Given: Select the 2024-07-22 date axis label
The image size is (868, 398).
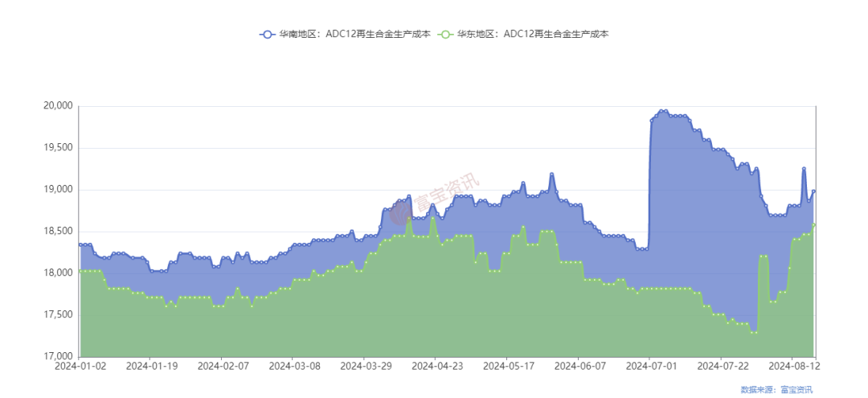Looking at the screenshot, I should tap(720, 366).
